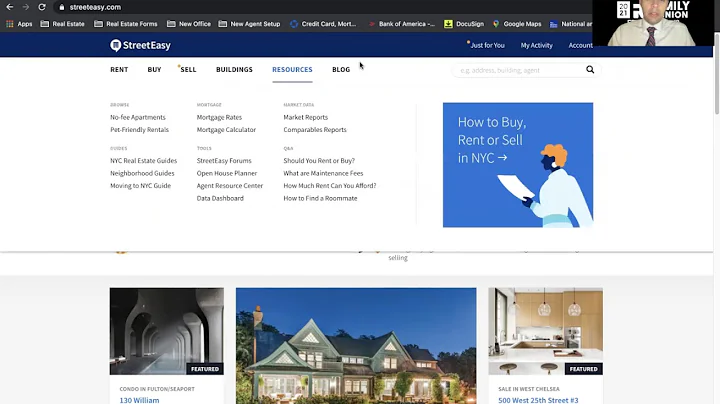Open the BUY menu
This screenshot has width=720, height=404.
(x=154, y=69)
